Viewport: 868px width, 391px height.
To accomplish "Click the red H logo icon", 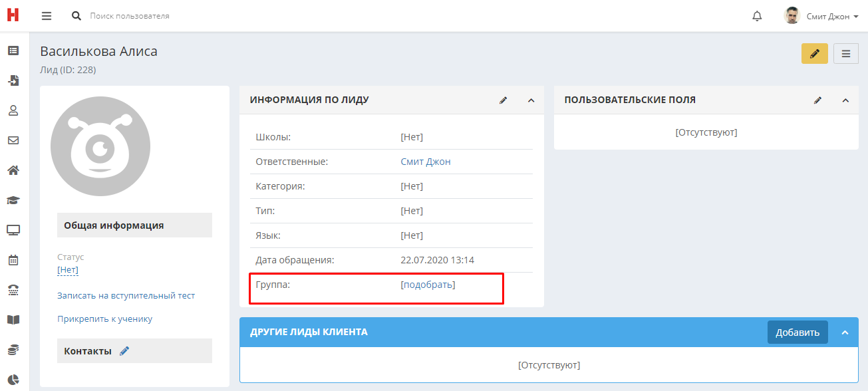I will coord(13,15).
